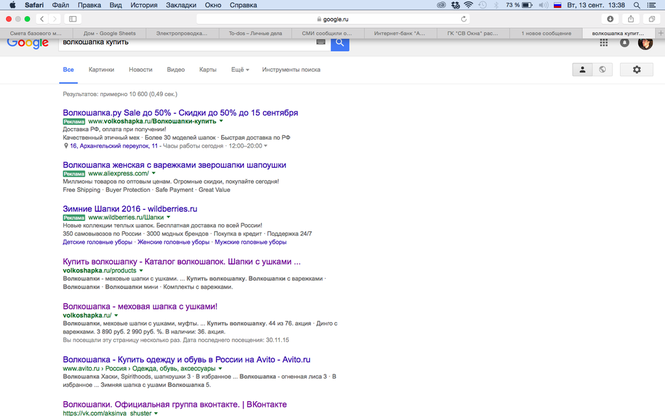The image size is (665, 416).
Task: Open Купить волкошапку - Каталог волкошапок link
Action: [182, 262]
